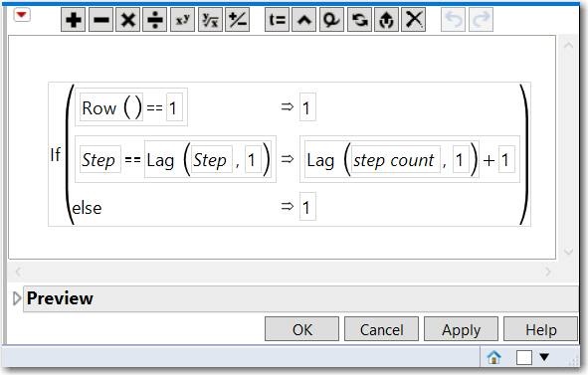
Task: Select the step count argument in Lag
Action: point(395,160)
